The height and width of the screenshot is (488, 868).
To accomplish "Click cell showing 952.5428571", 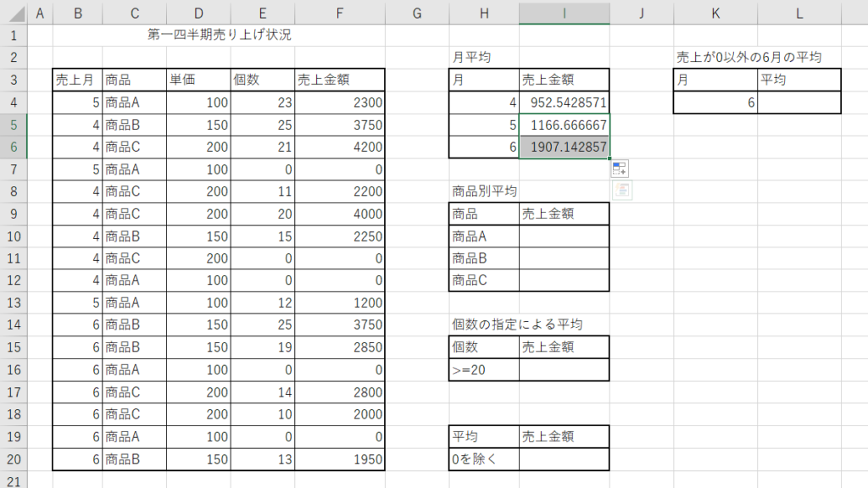I will click(564, 103).
